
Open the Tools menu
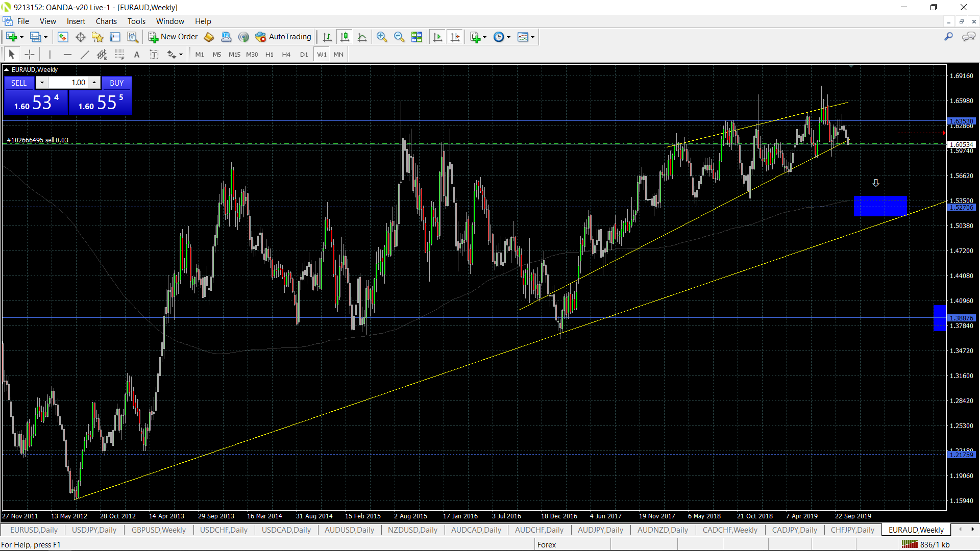[136, 21]
